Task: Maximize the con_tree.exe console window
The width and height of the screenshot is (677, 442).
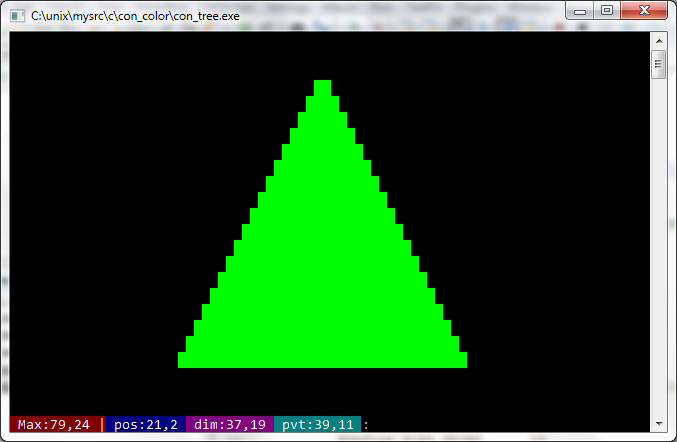Action: click(x=607, y=10)
